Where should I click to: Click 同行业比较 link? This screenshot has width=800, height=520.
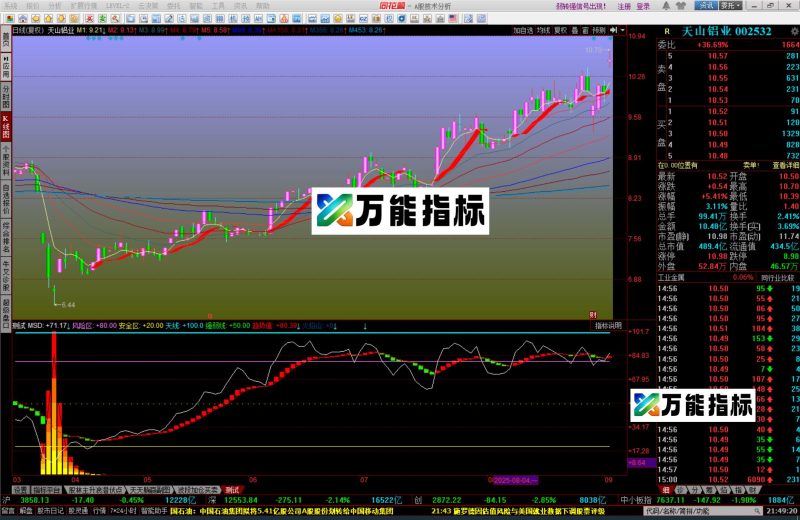coord(778,278)
